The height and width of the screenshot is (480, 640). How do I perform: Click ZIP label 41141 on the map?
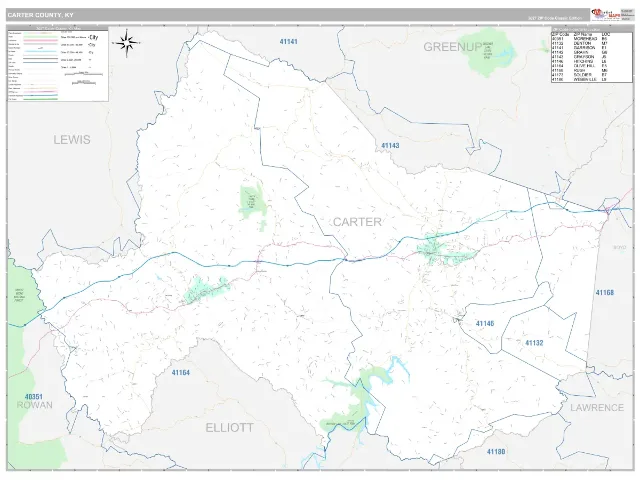coord(289,42)
